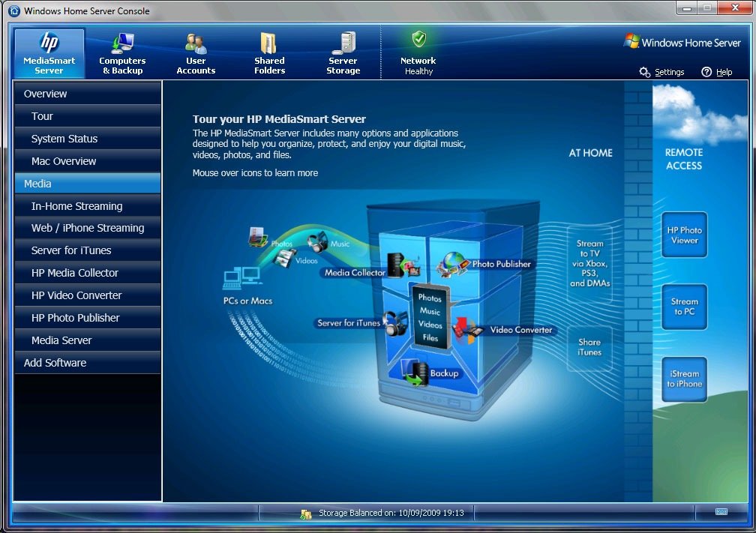Click the storage balanced folder icon in status bar
Image resolution: width=756 pixels, height=533 pixels.
coord(306,514)
